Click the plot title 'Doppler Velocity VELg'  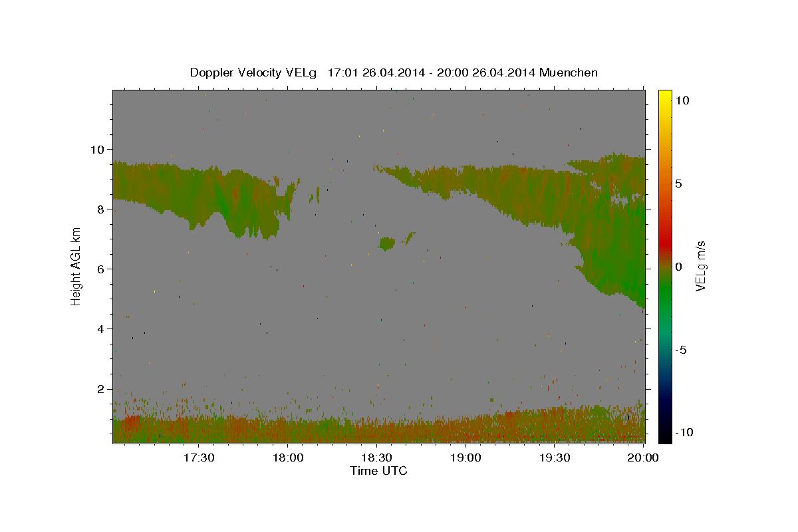253,72
